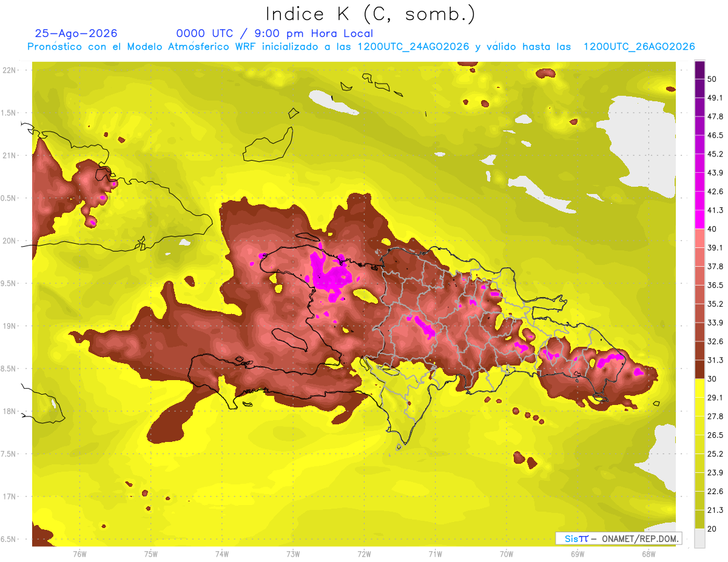Click the '17N' latitude label
Image resolution: width=728 pixels, height=562 pixels.
pyautogui.click(x=10, y=497)
